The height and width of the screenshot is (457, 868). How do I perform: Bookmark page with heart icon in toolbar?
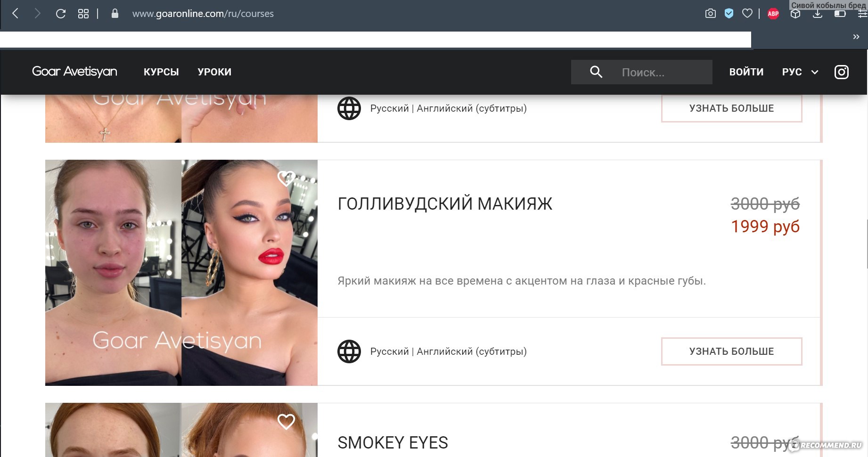(747, 13)
